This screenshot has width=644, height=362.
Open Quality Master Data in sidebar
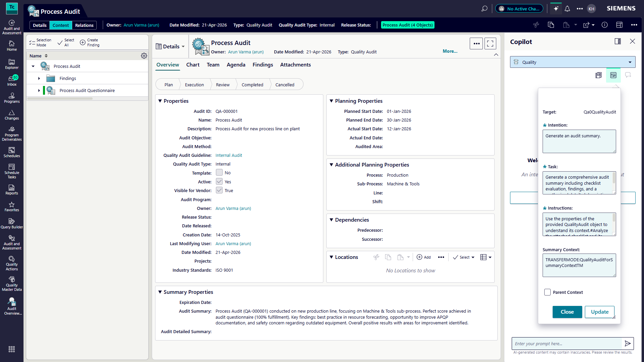click(x=12, y=284)
